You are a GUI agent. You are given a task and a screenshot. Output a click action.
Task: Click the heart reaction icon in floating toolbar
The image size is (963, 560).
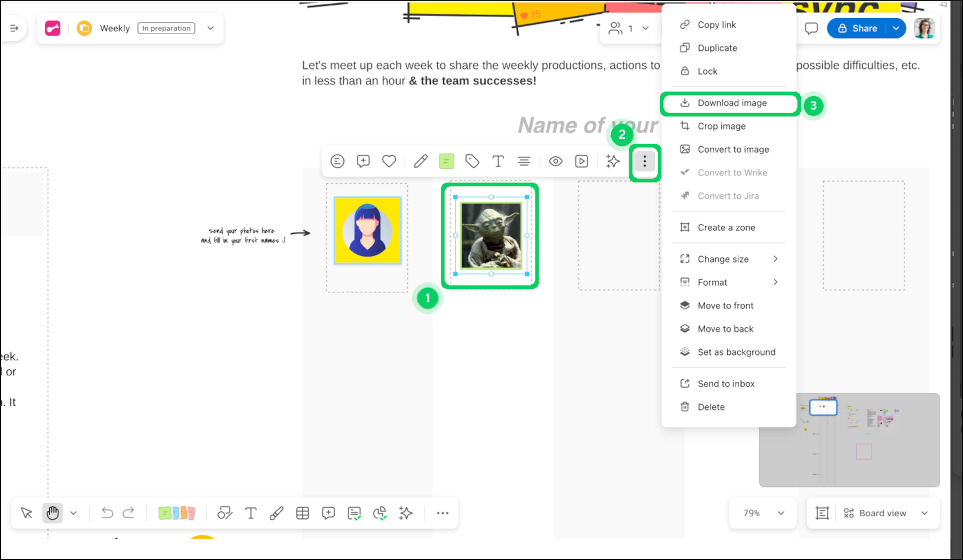tap(389, 161)
